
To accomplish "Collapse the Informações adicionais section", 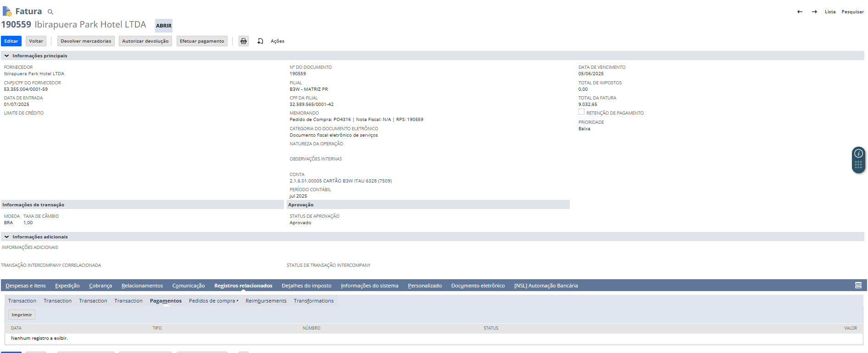I will [7, 237].
